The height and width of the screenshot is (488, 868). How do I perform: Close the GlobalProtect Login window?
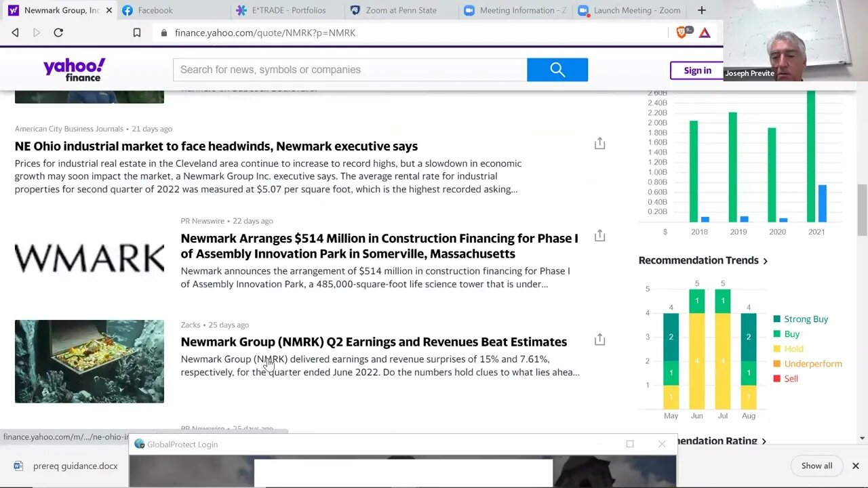(x=662, y=444)
